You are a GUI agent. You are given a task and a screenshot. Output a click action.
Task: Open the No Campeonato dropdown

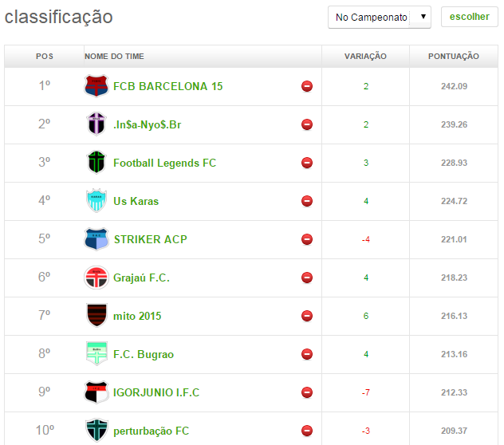379,17
